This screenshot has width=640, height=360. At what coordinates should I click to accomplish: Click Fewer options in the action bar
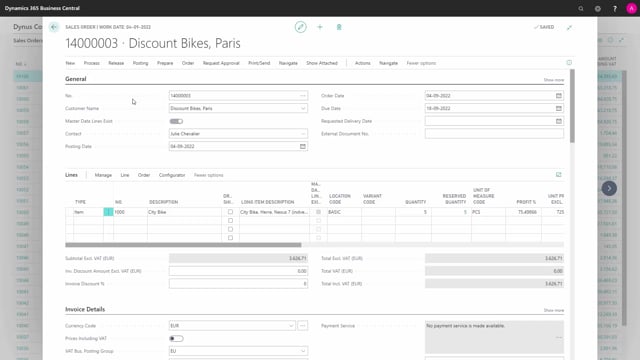[421, 63]
